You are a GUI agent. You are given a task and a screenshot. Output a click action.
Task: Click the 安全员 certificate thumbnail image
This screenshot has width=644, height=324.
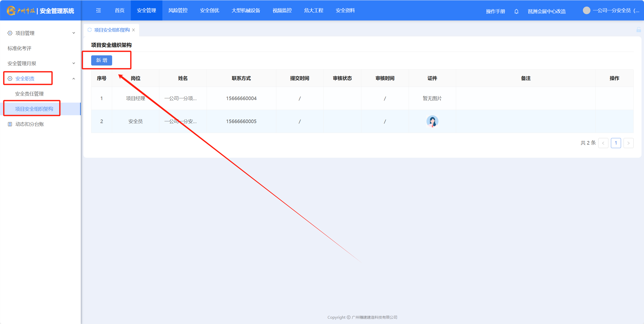pos(432,121)
